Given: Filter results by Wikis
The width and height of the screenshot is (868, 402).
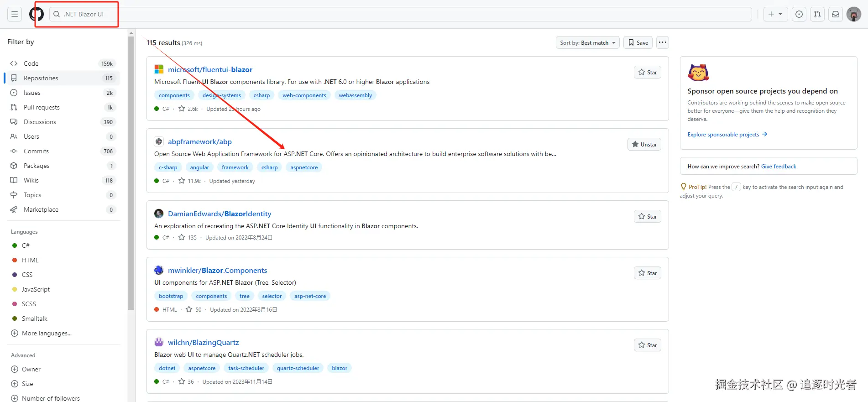Looking at the screenshot, I should click(63, 180).
